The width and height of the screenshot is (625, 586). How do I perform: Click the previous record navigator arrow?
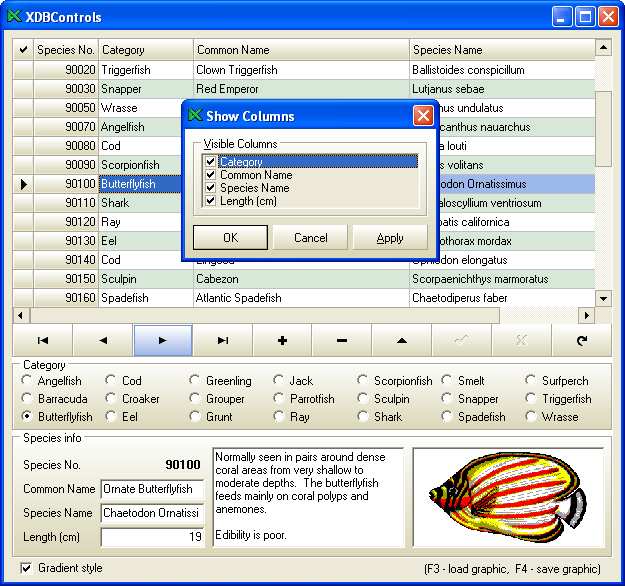[103, 340]
